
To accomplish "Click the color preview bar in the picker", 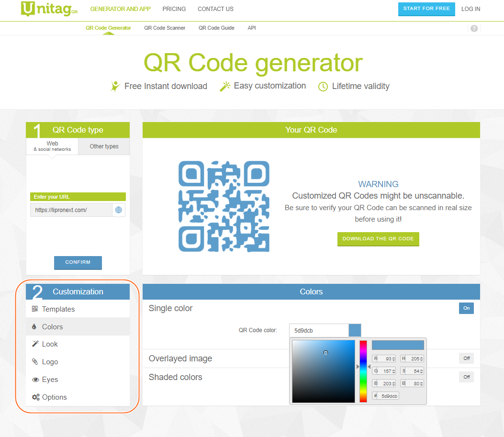I will point(398,345).
